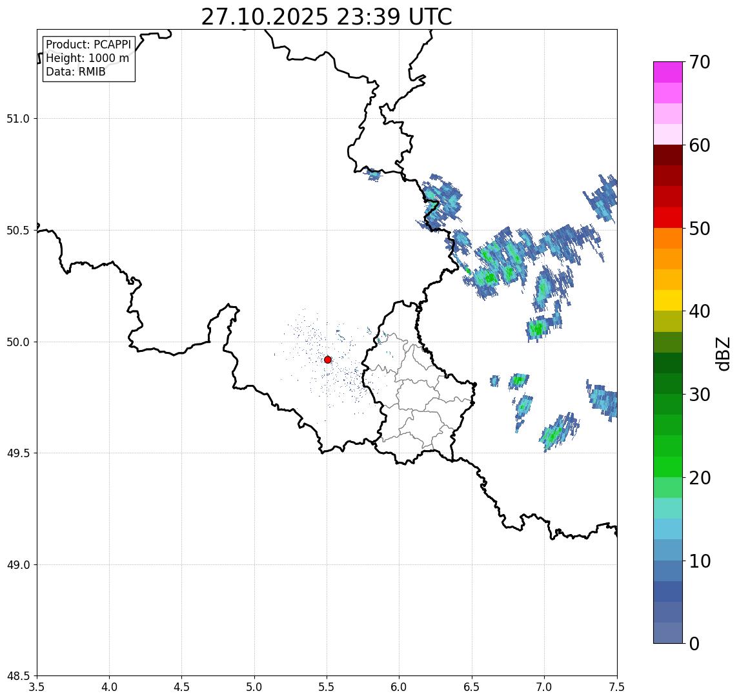Click the longitude axis label "7.0"
The width and height of the screenshot is (739, 700).
(544, 687)
